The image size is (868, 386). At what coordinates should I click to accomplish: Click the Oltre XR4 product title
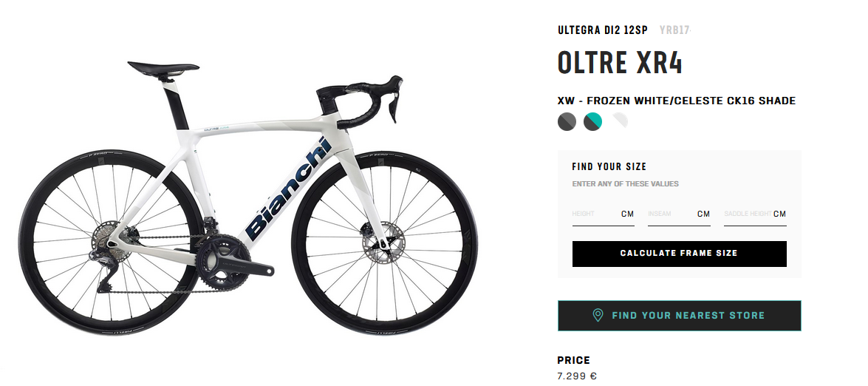pyautogui.click(x=620, y=63)
